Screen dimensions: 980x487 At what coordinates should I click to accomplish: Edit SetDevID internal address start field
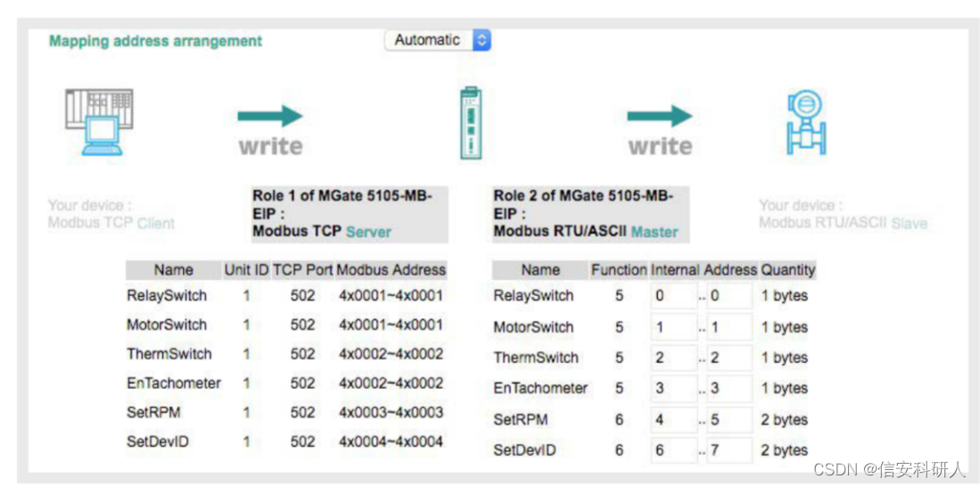(674, 450)
